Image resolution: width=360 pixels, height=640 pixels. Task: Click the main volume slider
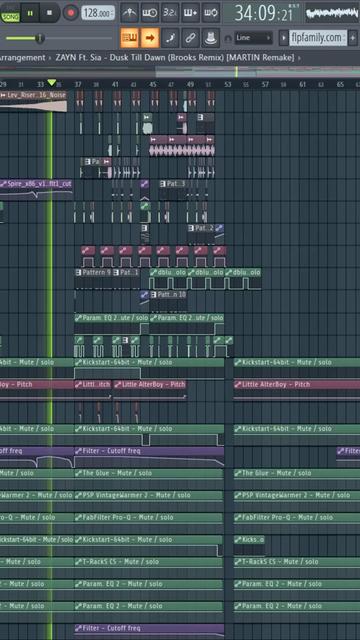59,38
